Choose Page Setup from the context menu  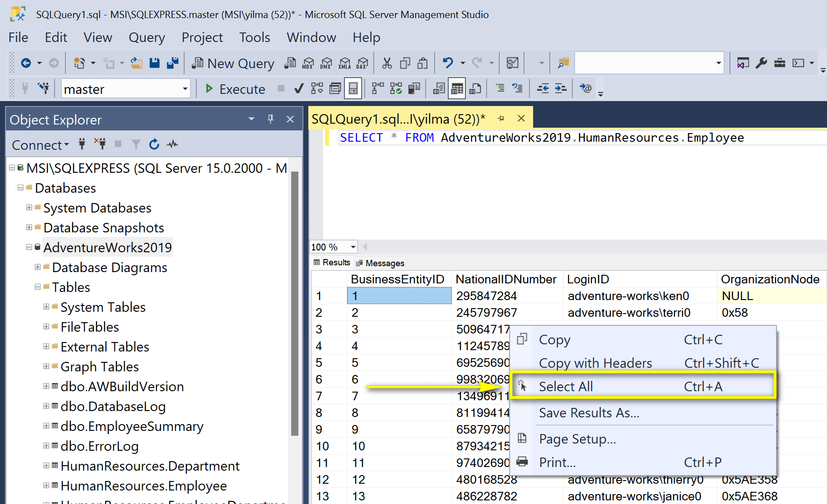(643, 439)
